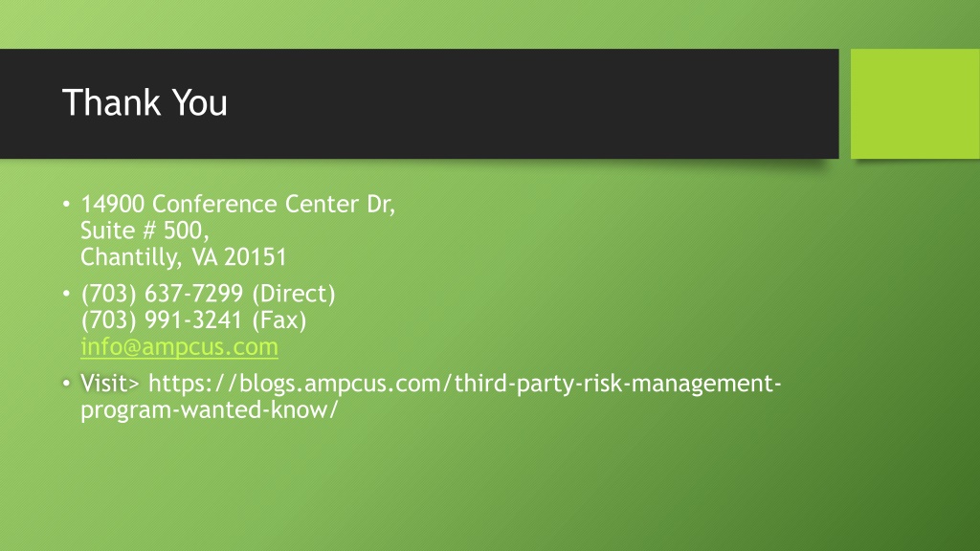980x551 pixels.
Task: Click "third-party-risk-management-" in the URL
Action: pos(617,383)
